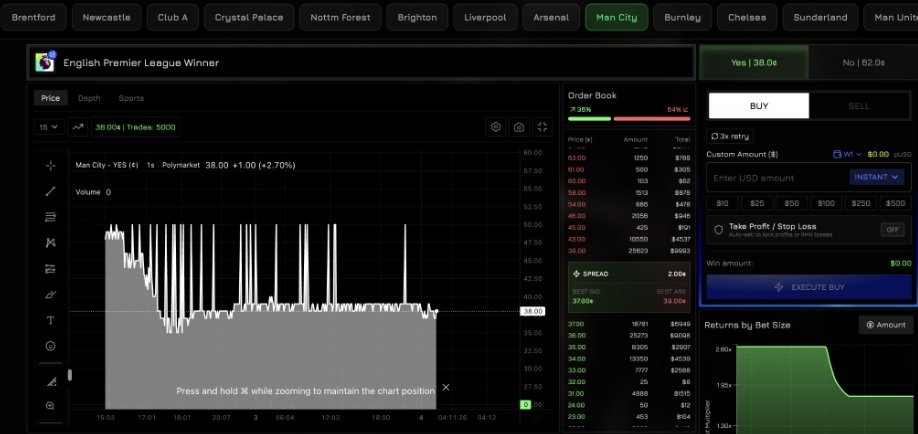The height and width of the screenshot is (434, 918).
Task: Select the Burnley team tab
Action: (x=683, y=18)
